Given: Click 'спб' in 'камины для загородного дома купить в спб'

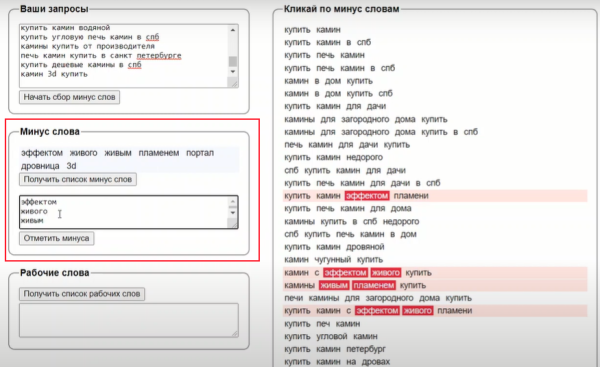Looking at the screenshot, I should click(x=471, y=132).
